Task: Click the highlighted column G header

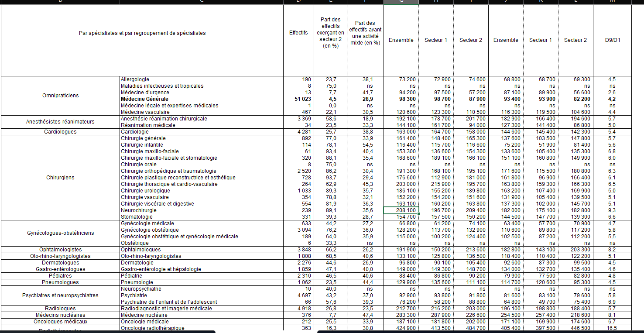Action: coord(401,2)
